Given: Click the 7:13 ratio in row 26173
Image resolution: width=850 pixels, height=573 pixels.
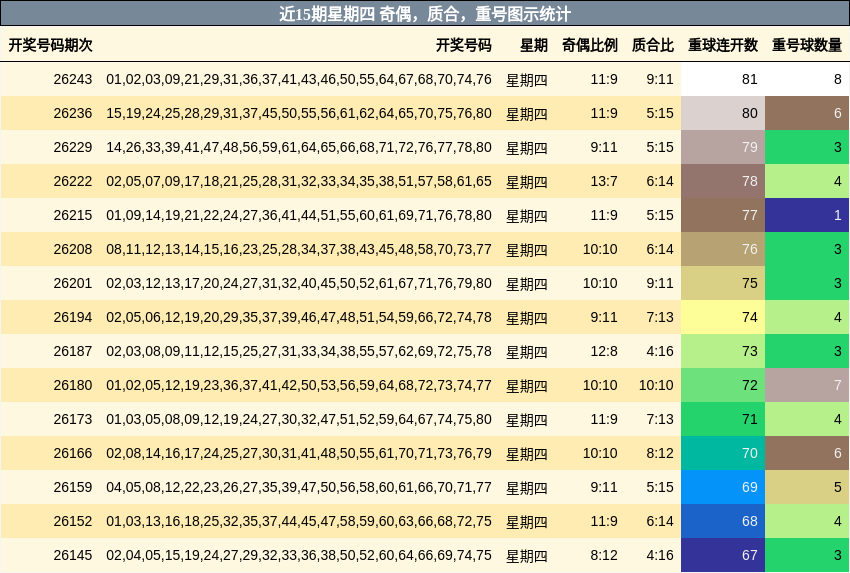Looking at the screenshot, I should (660, 420).
